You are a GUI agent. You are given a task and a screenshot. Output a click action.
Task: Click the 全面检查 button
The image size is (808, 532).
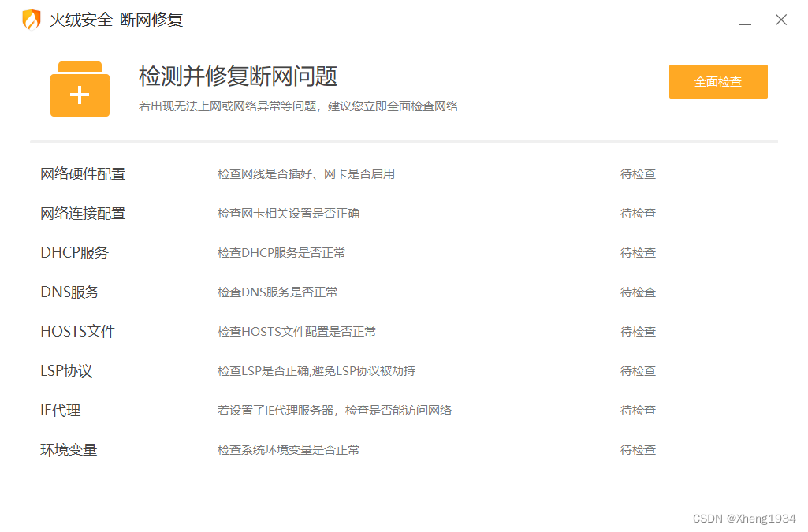point(718,81)
